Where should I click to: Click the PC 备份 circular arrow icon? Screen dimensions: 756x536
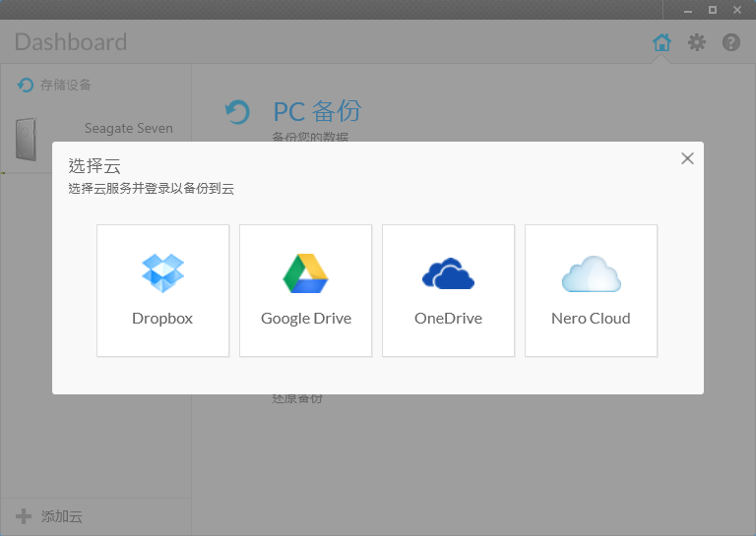click(x=237, y=112)
